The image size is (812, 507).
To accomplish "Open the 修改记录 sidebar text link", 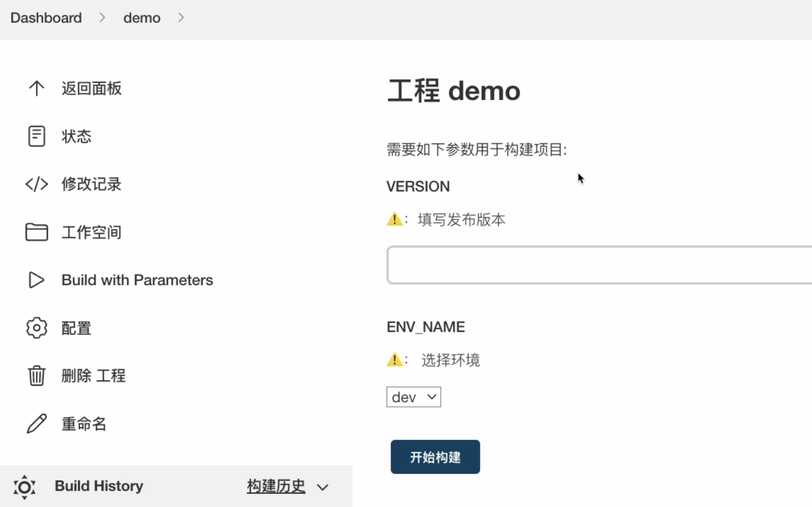I will point(91,184).
